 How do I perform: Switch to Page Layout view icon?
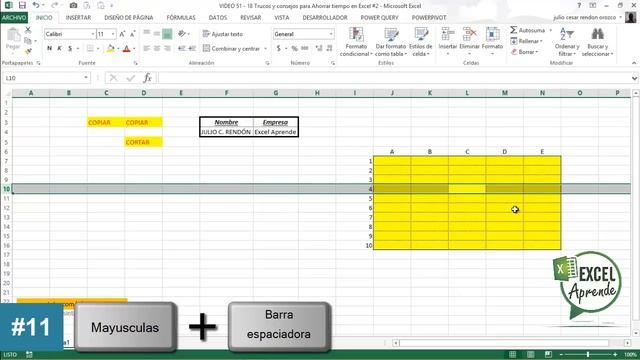[530, 354]
